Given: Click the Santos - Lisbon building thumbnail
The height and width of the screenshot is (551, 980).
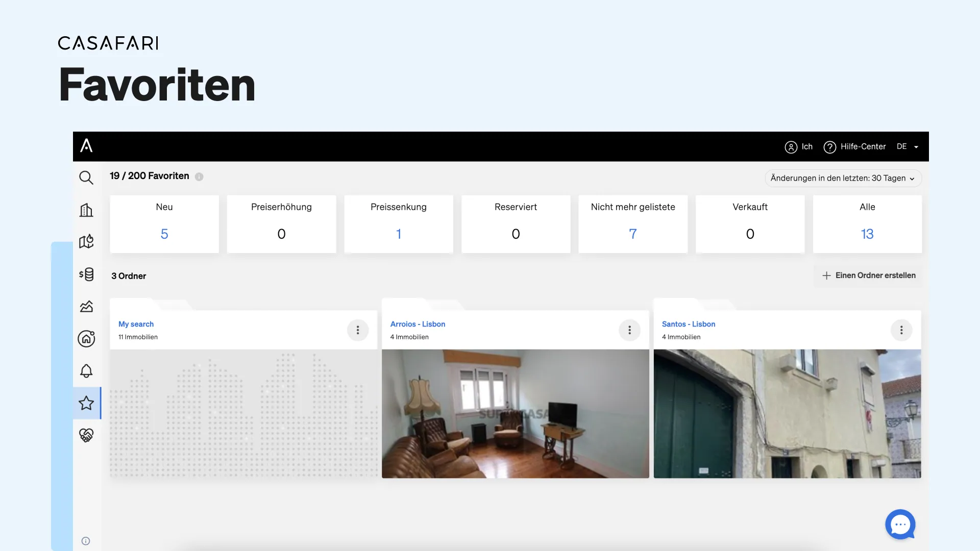Looking at the screenshot, I should click(787, 414).
